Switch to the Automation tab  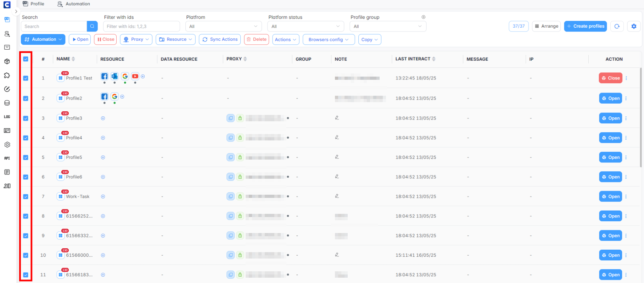tap(74, 4)
